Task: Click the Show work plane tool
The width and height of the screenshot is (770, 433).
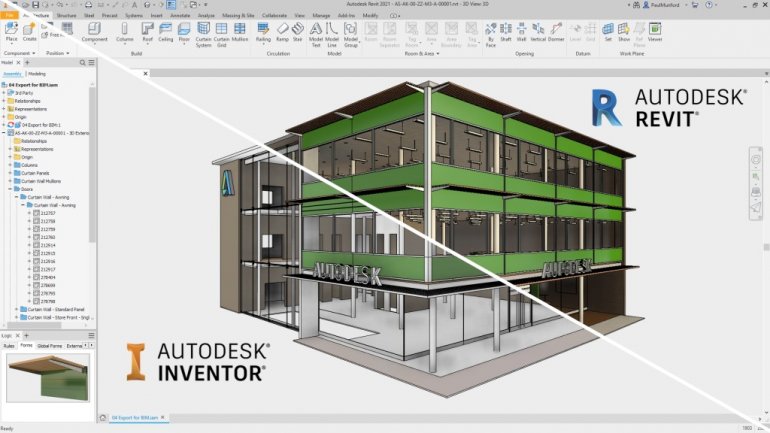Action: [x=624, y=32]
